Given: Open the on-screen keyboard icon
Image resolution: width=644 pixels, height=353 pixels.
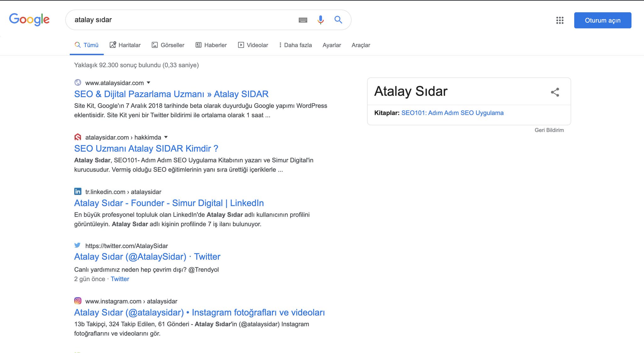Looking at the screenshot, I should 303,20.
